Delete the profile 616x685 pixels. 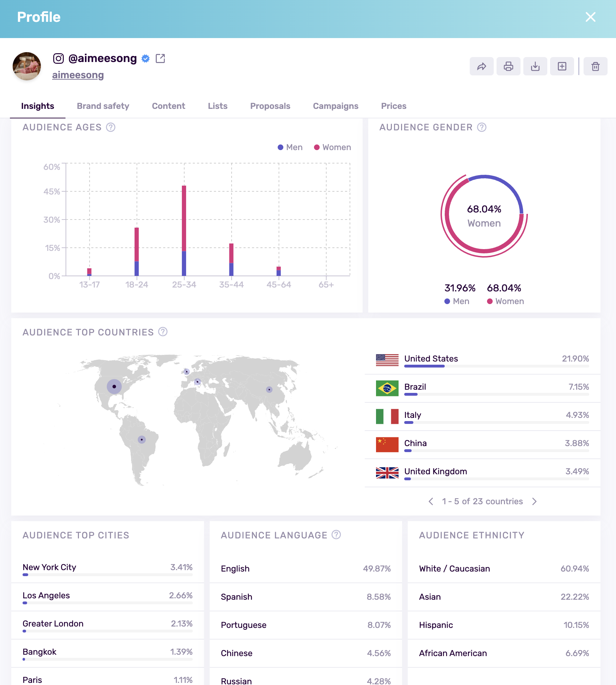(596, 66)
